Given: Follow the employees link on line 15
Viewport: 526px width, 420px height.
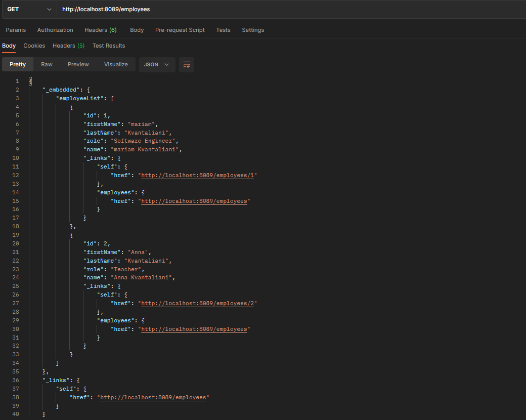Looking at the screenshot, I should coord(194,201).
